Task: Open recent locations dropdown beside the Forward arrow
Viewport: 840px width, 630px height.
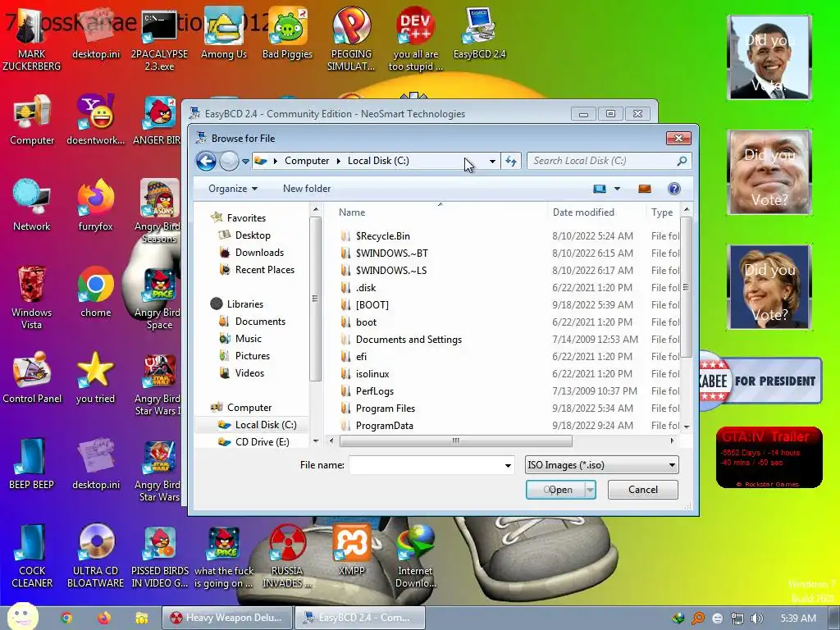Action: (x=245, y=161)
